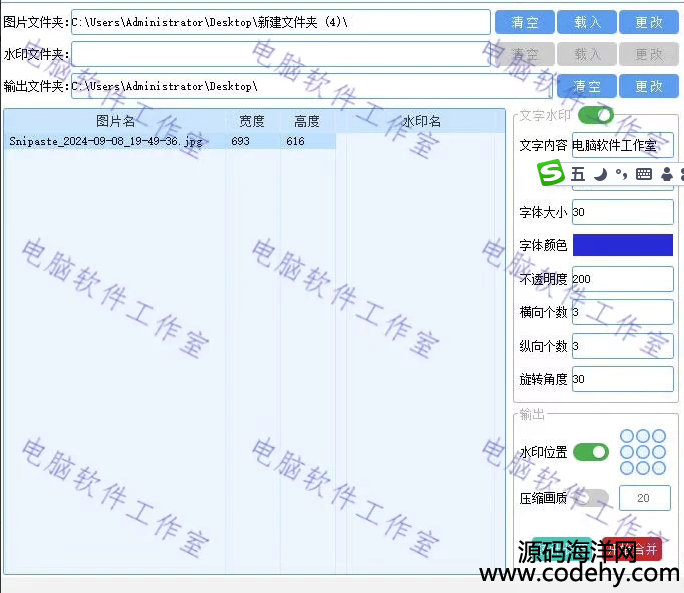Viewport: 684px width, 593px height.
Task: Select top-left watermark position circle
Action: (628, 437)
